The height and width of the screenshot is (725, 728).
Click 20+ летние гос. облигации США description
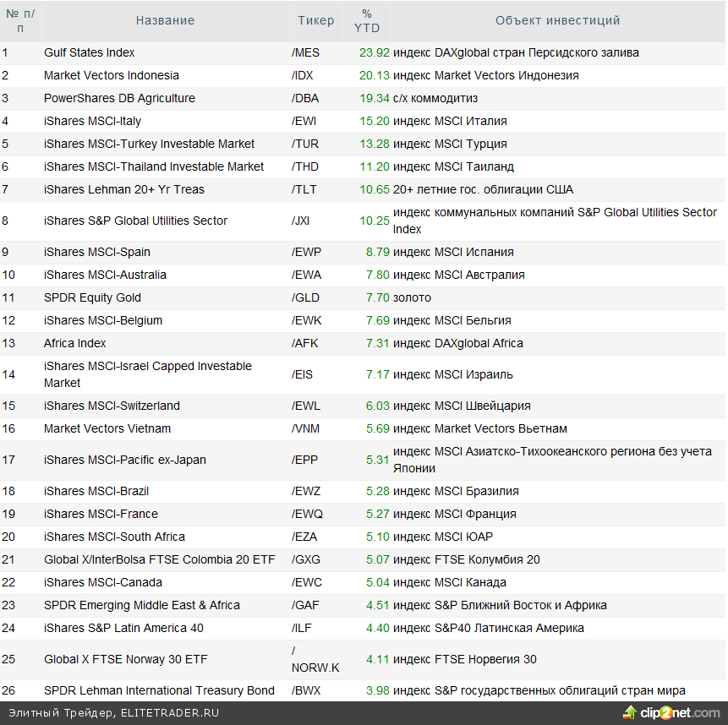coord(483,189)
